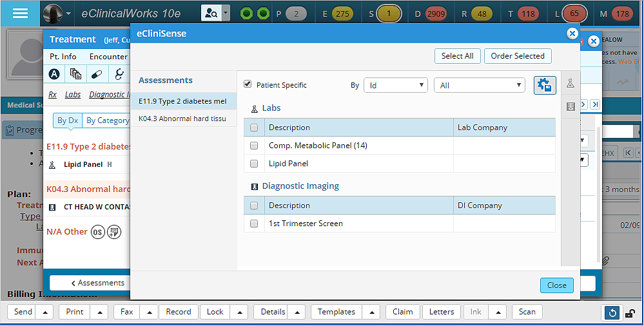Expand the Lock button arrow
The height and width of the screenshot is (326, 644).
239,312
